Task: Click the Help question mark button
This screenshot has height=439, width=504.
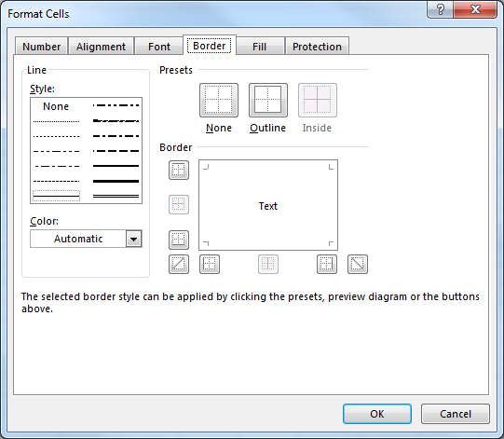Action: [440, 9]
